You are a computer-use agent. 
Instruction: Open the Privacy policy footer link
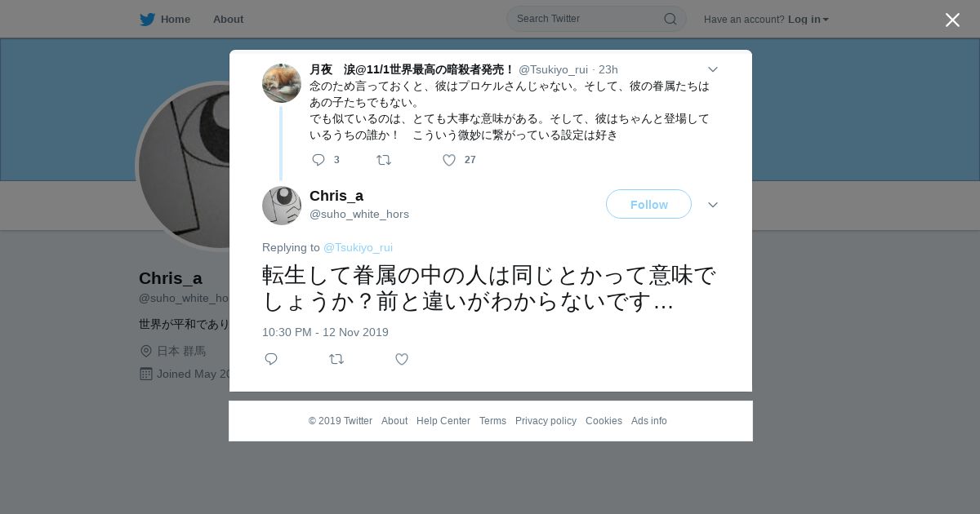(x=546, y=421)
